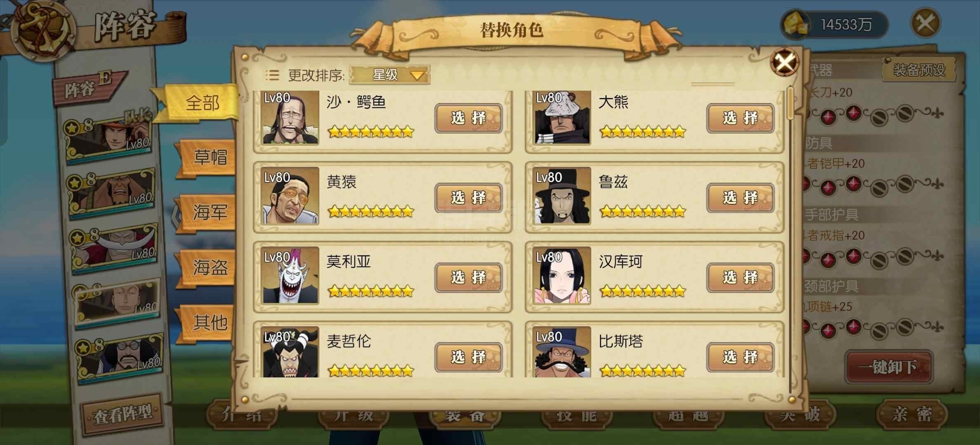
Task: Choose 汉库珂 with its 选择 button
Action: (x=740, y=277)
